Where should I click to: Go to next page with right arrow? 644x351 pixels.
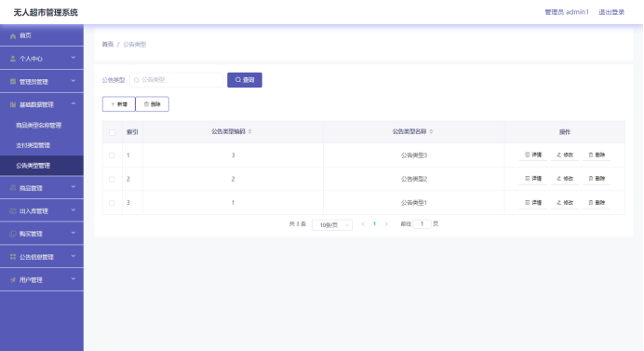click(386, 224)
